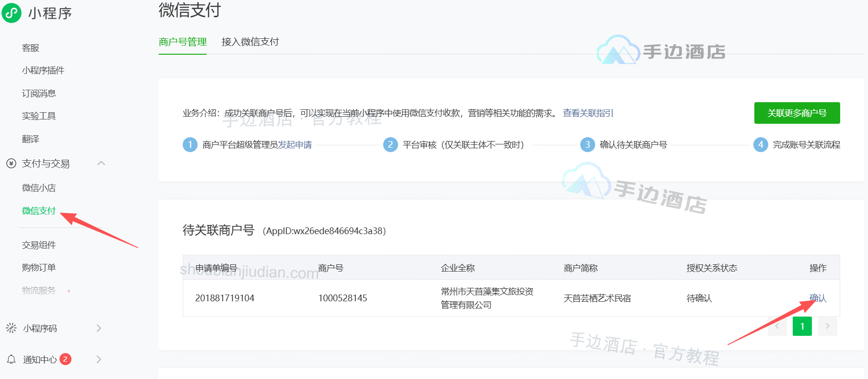The height and width of the screenshot is (379, 868).
Task: Open 订阅消息 in the sidebar
Action: [39, 94]
